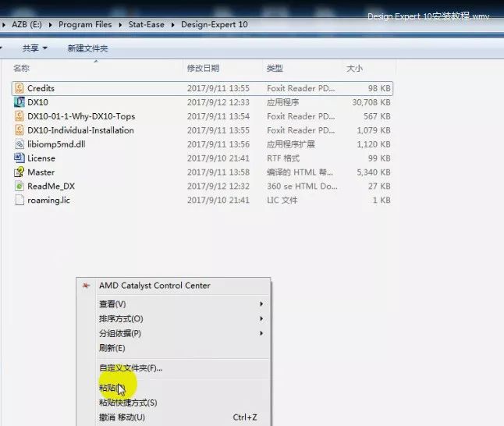Click the Credits PDF file icon
Image resolution: width=504 pixels, height=426 pixels.
click(20, 88)
